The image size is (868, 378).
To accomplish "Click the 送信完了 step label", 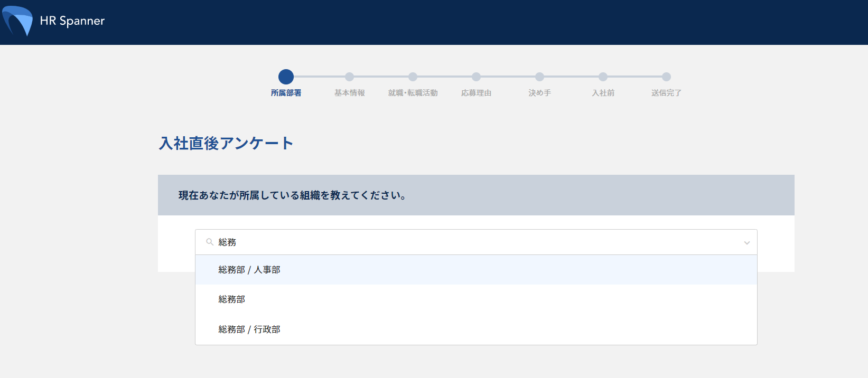I will coord(666,93).
